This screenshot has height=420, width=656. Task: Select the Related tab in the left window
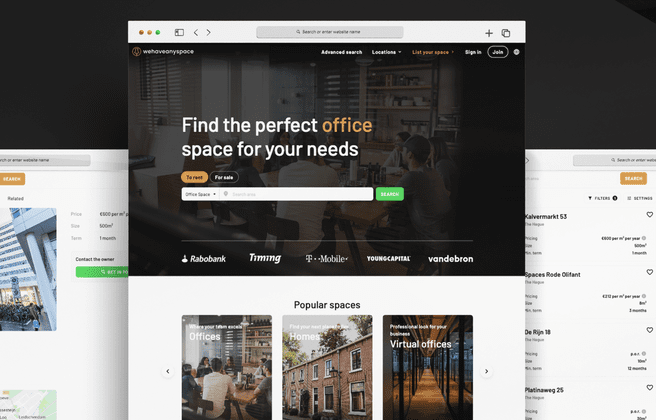(x=15, y=199)
